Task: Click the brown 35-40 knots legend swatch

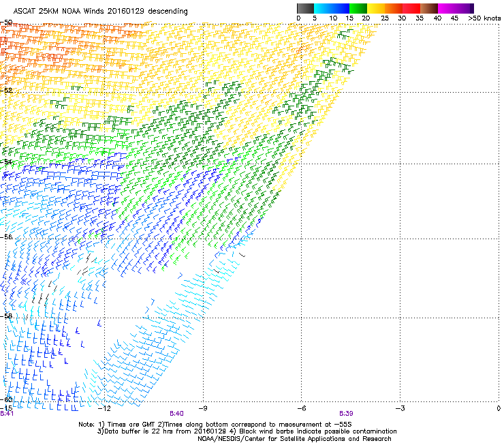Action: [429, 8]
